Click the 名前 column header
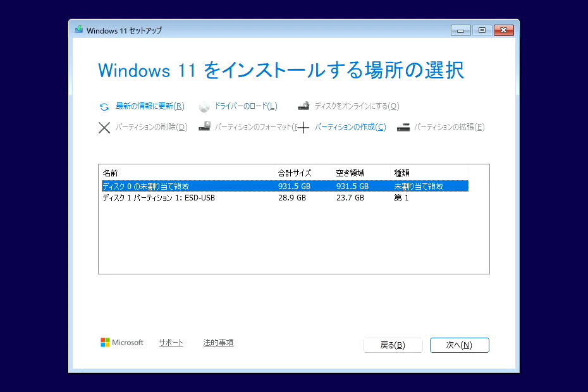Viewport: 588px width, 392px height. click(111, 173)
